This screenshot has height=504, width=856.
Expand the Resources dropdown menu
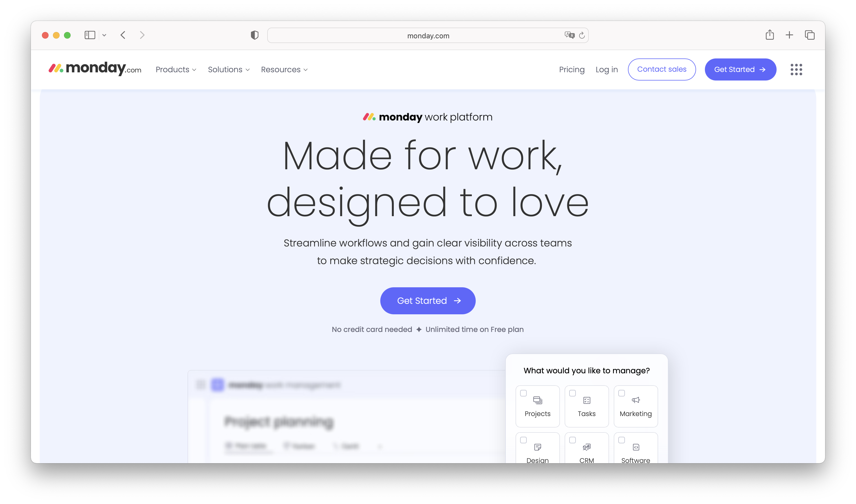pyautogui.click(x=284, y=70)
